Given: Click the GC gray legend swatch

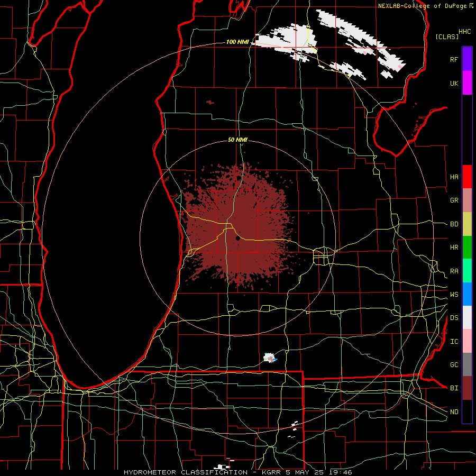Looking at the screenshot, I should click(x=467, y=364).
